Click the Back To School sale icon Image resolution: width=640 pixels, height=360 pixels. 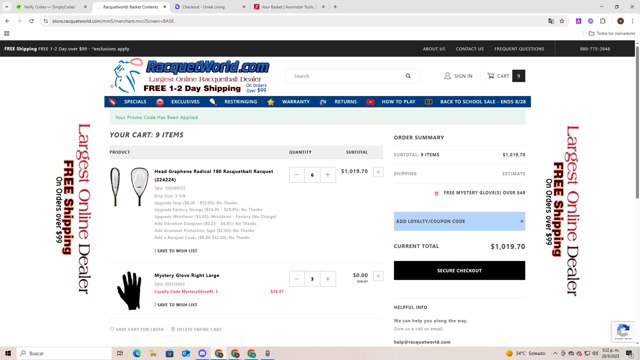point(429,102)
